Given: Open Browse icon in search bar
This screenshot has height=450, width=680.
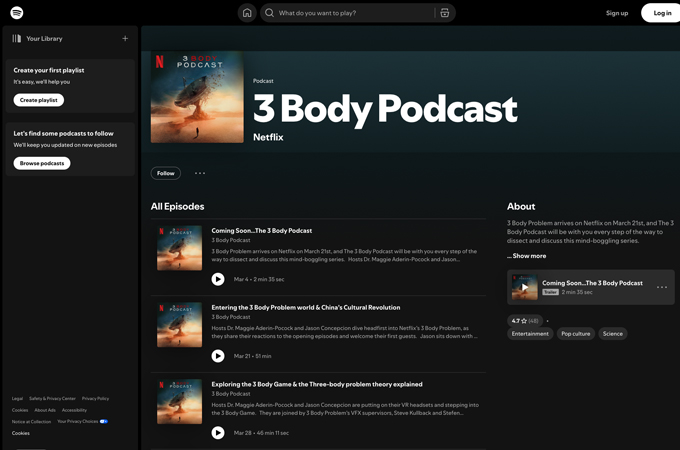Looking at the screenshot, I should pos(445,13).
